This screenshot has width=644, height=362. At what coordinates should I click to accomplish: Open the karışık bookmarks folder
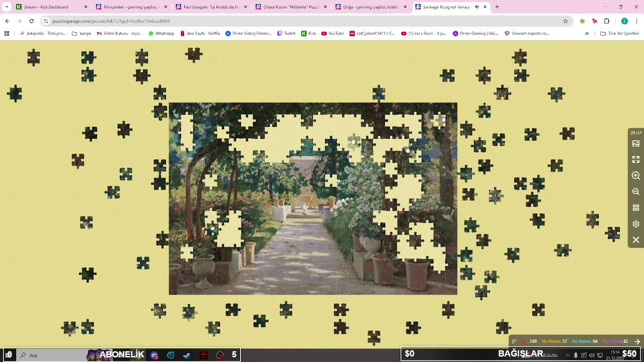[82, 33]
